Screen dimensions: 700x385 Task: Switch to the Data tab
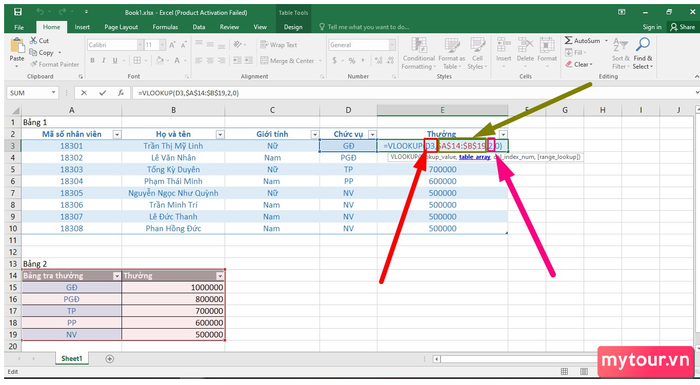tap(199, 27)
